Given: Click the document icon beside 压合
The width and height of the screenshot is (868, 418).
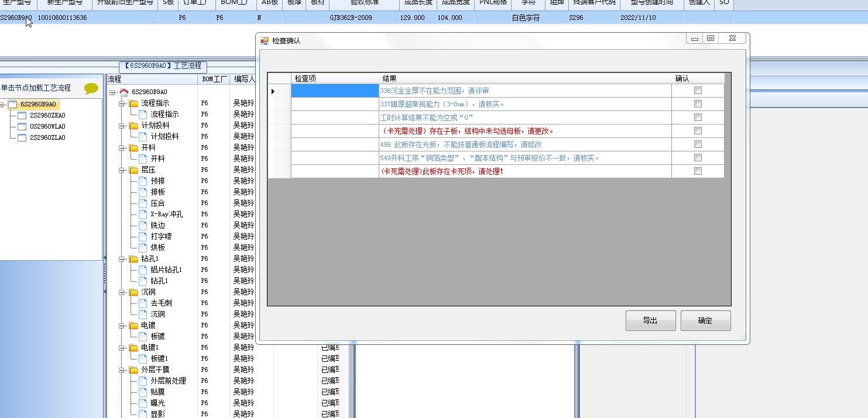Looking at the screenshot, I should pos(143,203).
